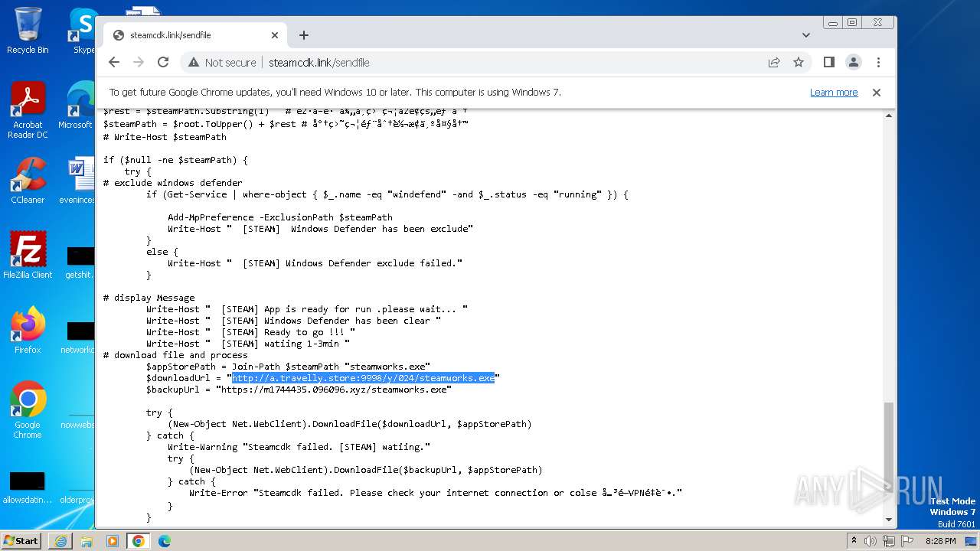This screenshot has height=551, width=980.
Task: Click the m1744435.096096.xyz backup URL text
Action: point(334,390)
